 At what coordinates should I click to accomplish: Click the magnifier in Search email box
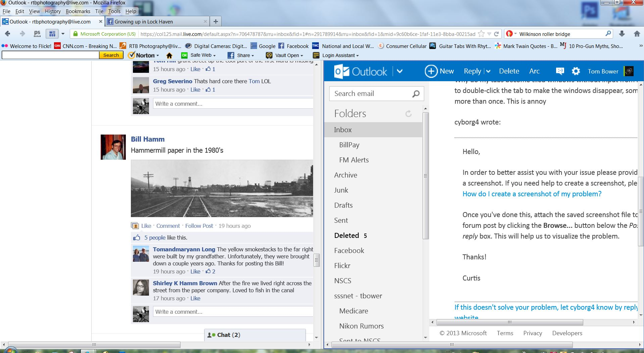pos(416,94)
